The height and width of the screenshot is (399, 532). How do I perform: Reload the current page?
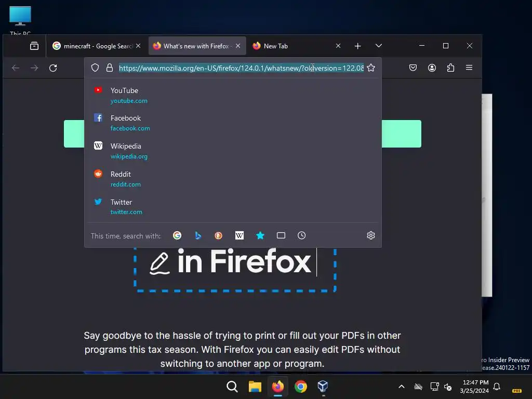coord(53,68)
